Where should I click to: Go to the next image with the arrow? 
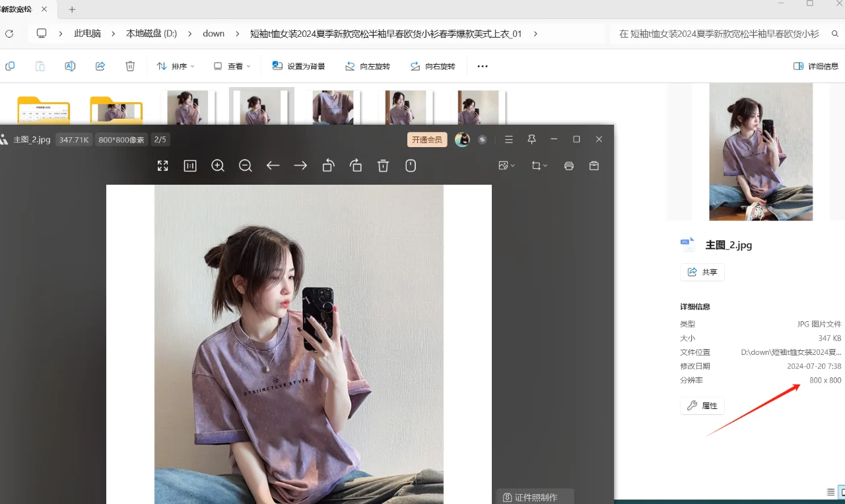point(300,166)
